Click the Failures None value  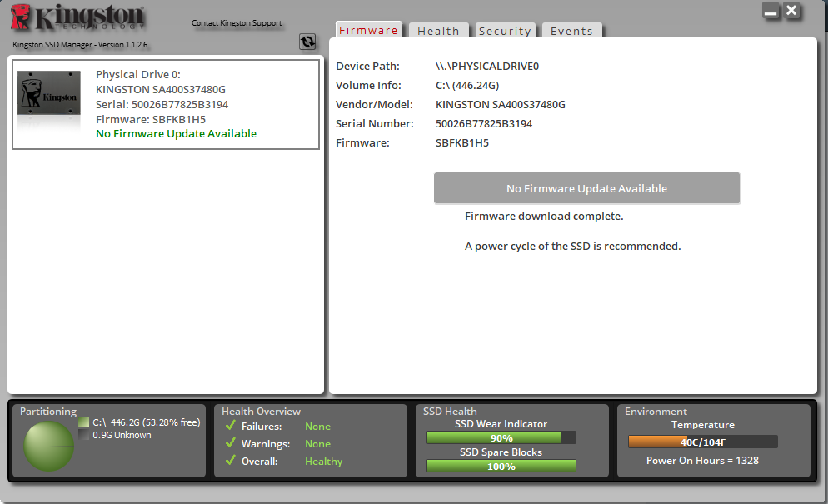(317, 426)
